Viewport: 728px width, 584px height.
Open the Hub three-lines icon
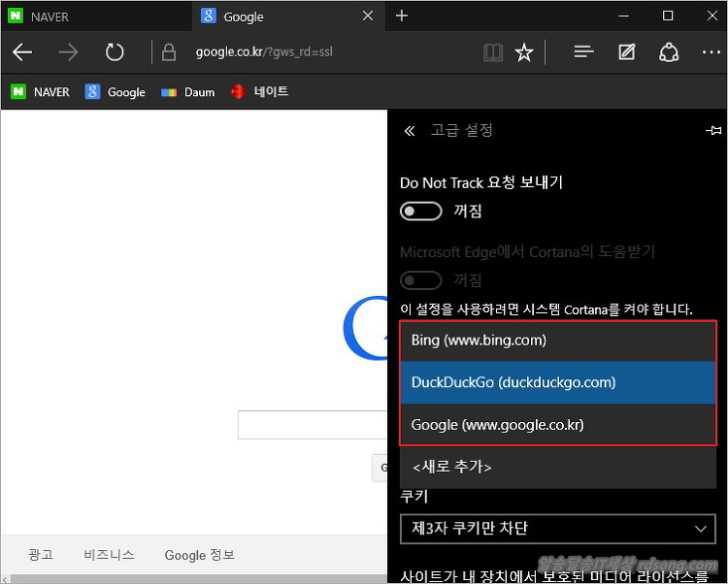pos(583,52)
